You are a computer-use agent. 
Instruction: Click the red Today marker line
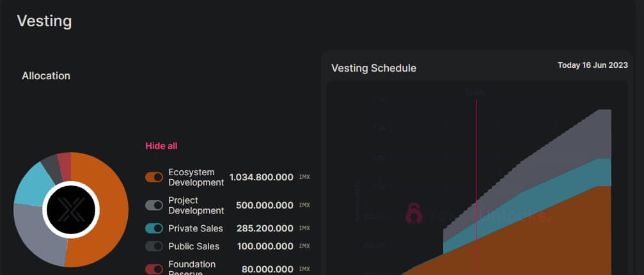(476, 160)
